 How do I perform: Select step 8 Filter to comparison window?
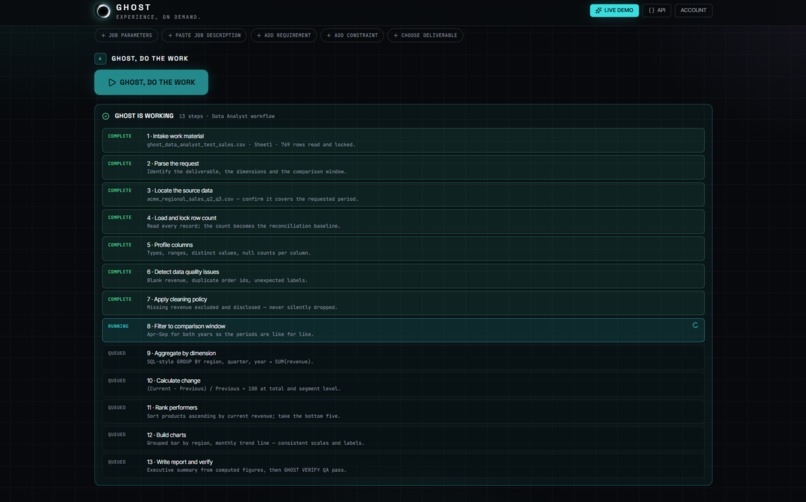pos(403,330)
